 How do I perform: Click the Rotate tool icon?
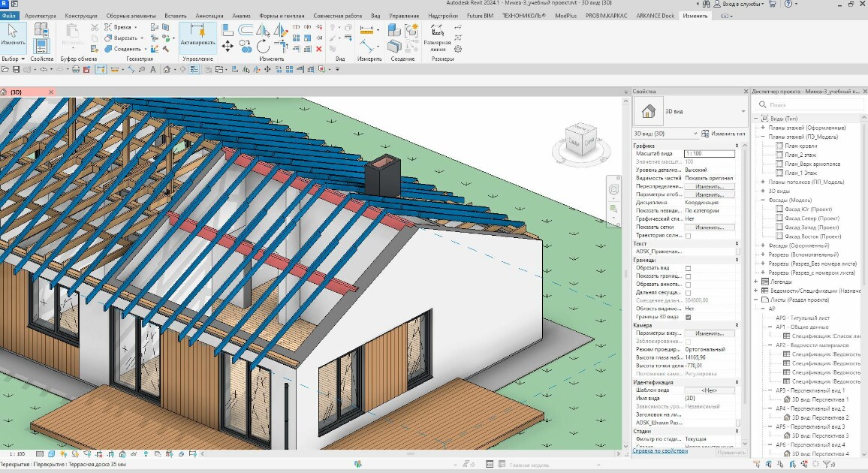[264, 47]
